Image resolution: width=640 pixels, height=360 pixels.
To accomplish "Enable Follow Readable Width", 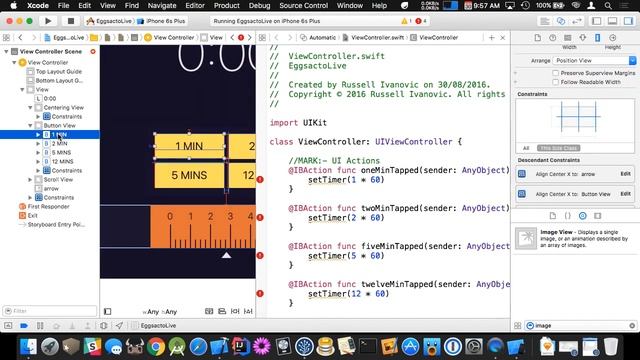I will (x=556, y=82).
